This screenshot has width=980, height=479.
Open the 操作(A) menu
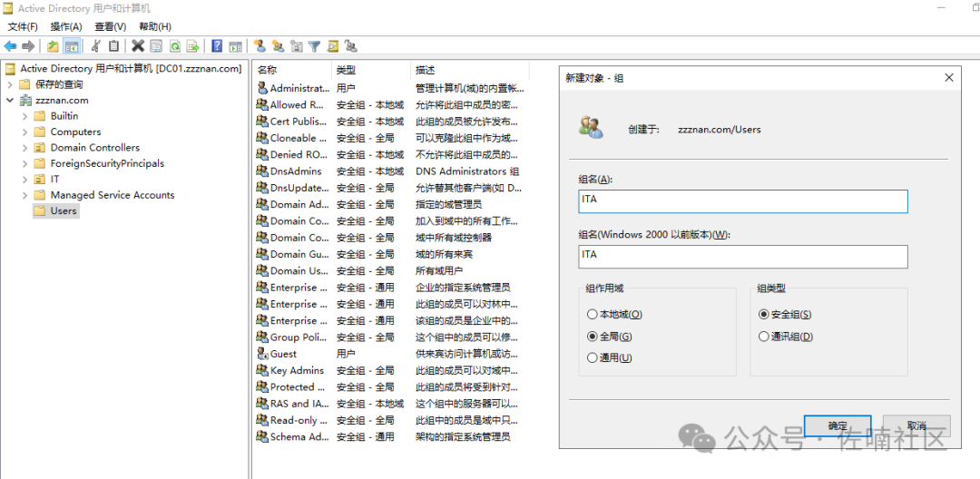pyautogui.click(x=66, y=26)
